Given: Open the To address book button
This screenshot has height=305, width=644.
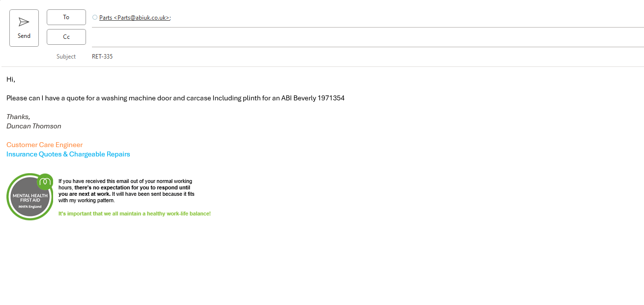Looking at the screenshot, I should pos(66,17).
